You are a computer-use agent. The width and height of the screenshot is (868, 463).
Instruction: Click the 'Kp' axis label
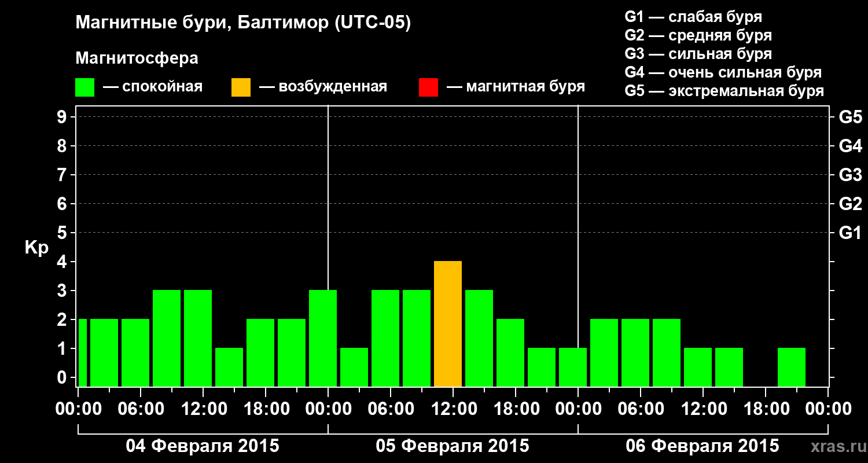[36, 248]
